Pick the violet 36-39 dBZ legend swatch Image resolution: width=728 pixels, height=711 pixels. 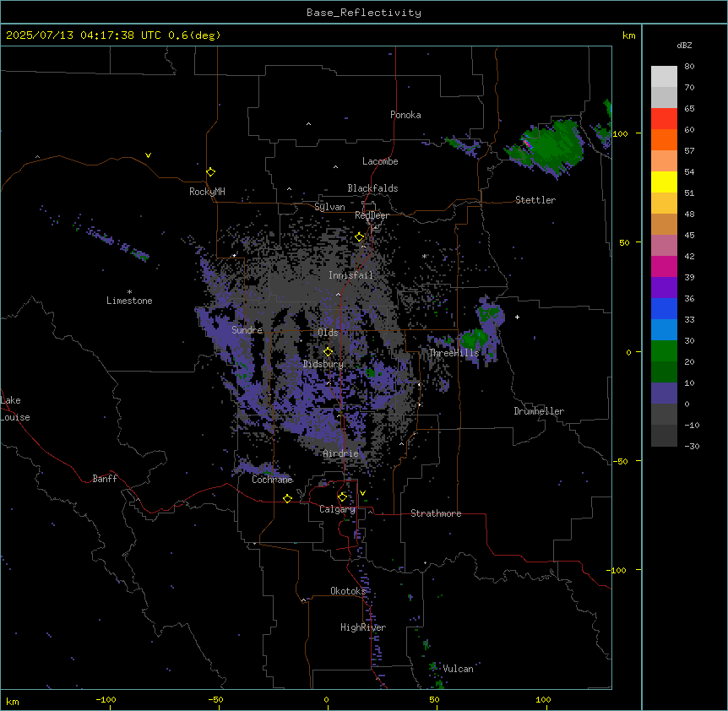pos(664,288)
